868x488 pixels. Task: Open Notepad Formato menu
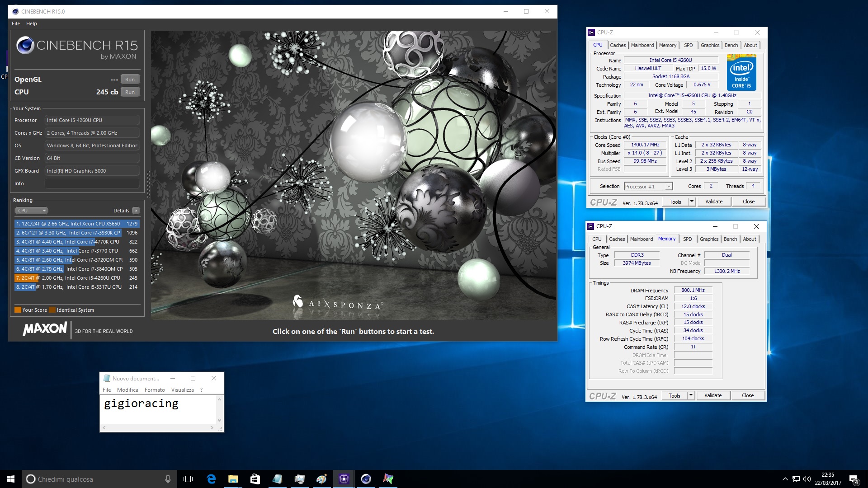click(x=155, y=390)
